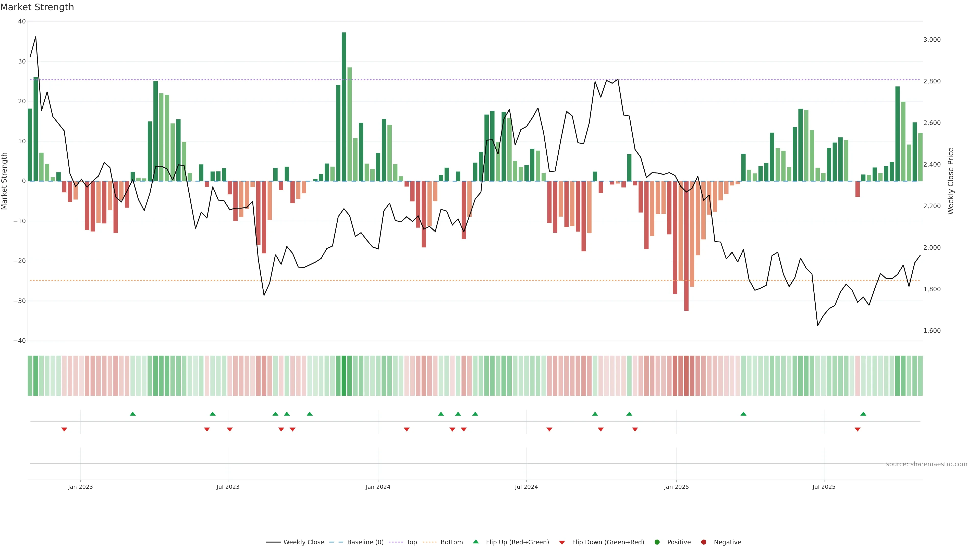Click Flip Down red triangle legend icon

562,543
